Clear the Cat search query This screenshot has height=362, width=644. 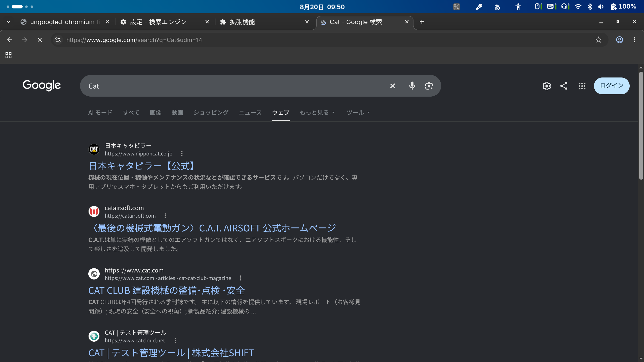tap(392, 86)
